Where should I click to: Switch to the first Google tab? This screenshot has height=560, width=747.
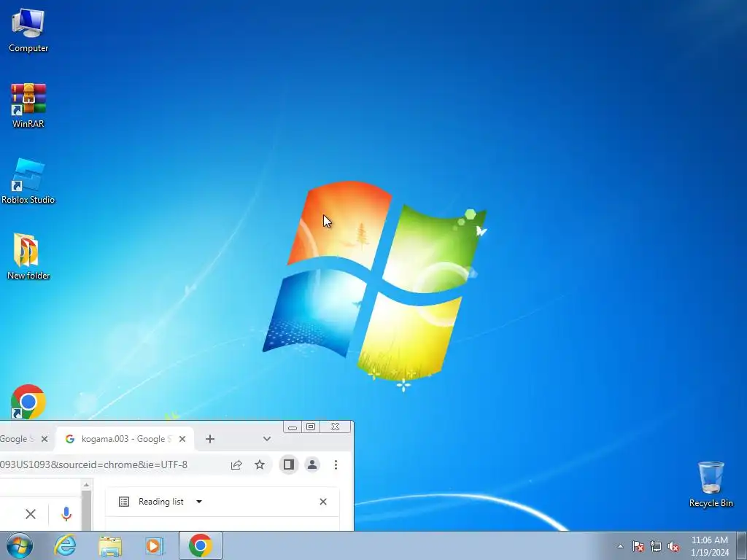point(17,439)
